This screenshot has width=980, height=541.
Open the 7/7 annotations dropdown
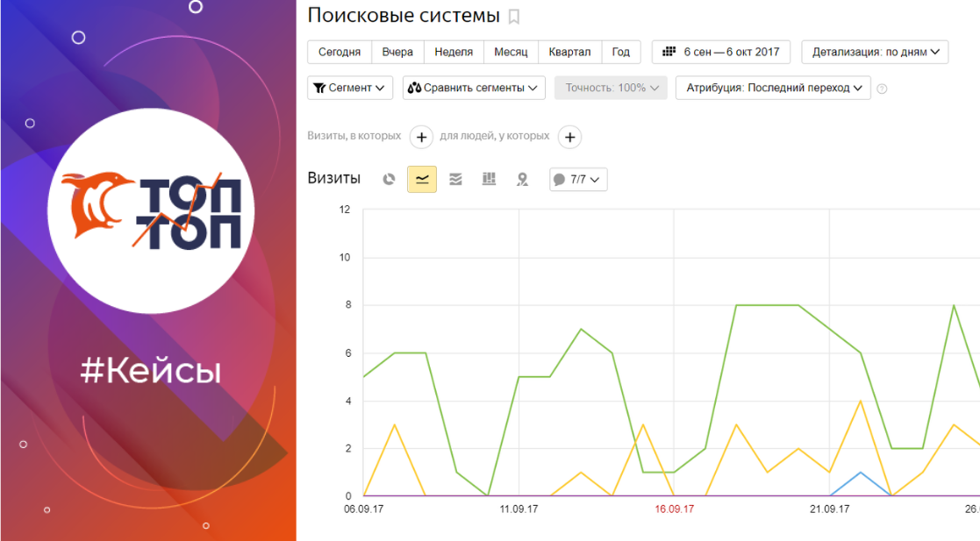click(578, 179)
